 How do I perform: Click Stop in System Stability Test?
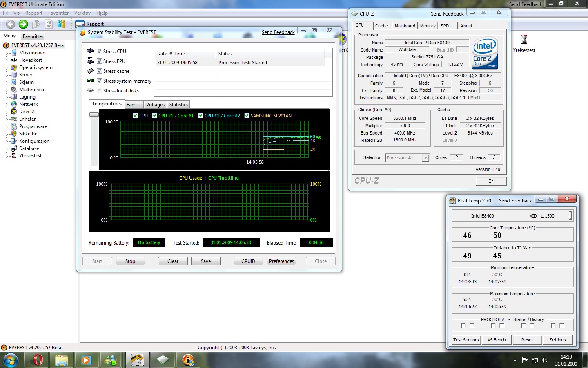[x=130, y=261]
